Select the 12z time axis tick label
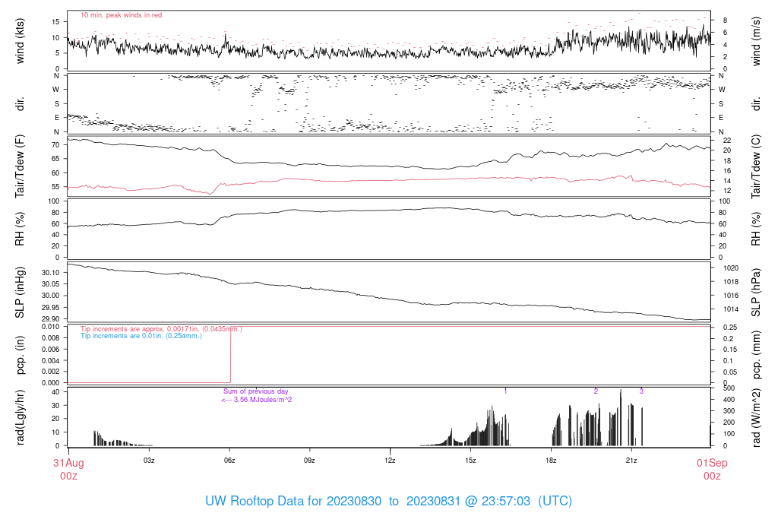This screenshot has width=778, height=532. [x=390, y=461]
